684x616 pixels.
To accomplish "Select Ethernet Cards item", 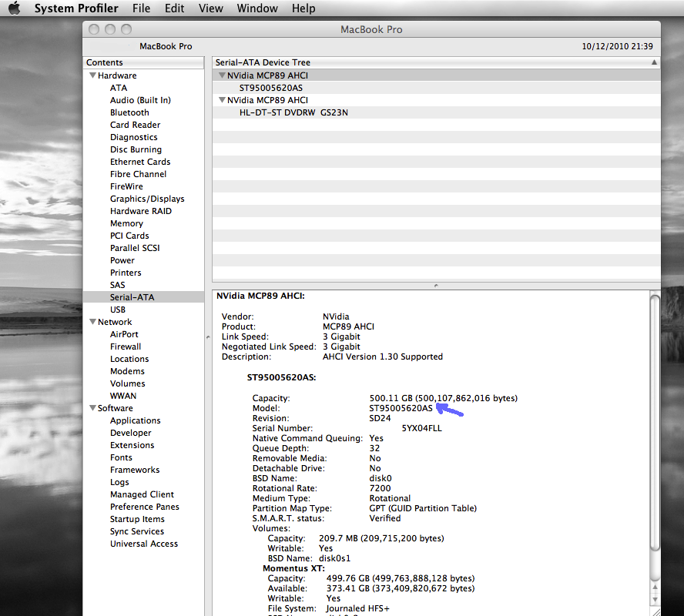I will 140,162.
